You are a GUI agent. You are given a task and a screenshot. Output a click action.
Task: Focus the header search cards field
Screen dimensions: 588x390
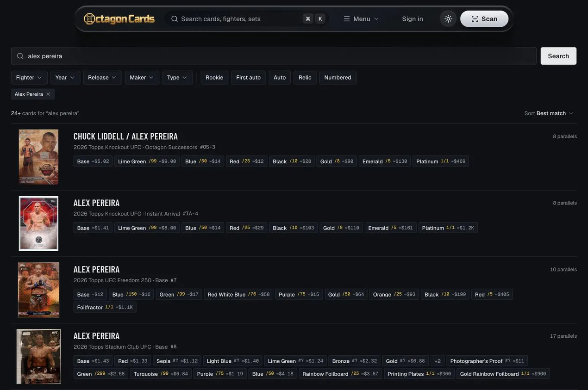coord(248,19)
